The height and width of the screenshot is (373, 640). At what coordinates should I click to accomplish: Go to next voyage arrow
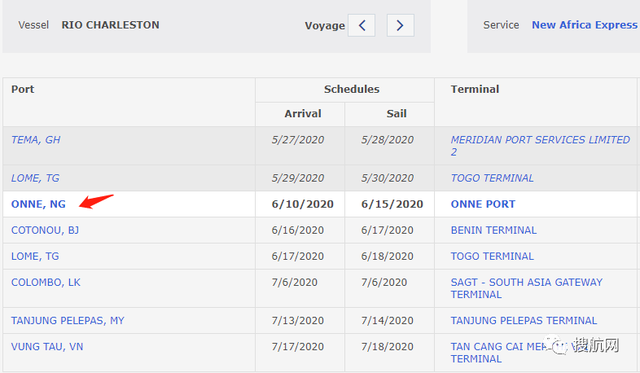coord(400,25)
